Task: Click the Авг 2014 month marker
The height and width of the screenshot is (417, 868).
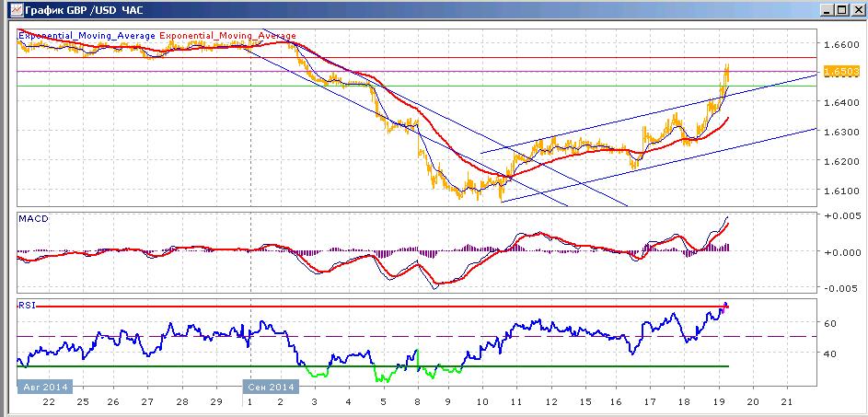Action: 45,387
